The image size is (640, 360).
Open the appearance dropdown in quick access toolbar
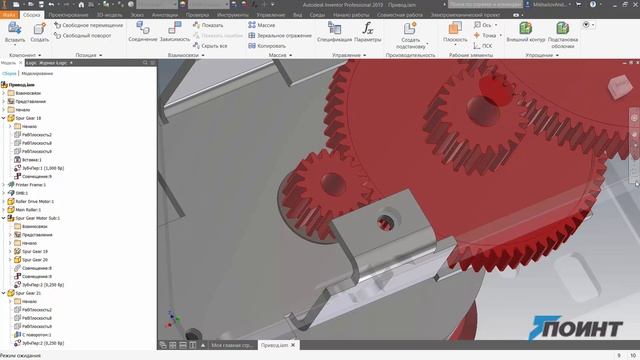[x=209, y=4]
